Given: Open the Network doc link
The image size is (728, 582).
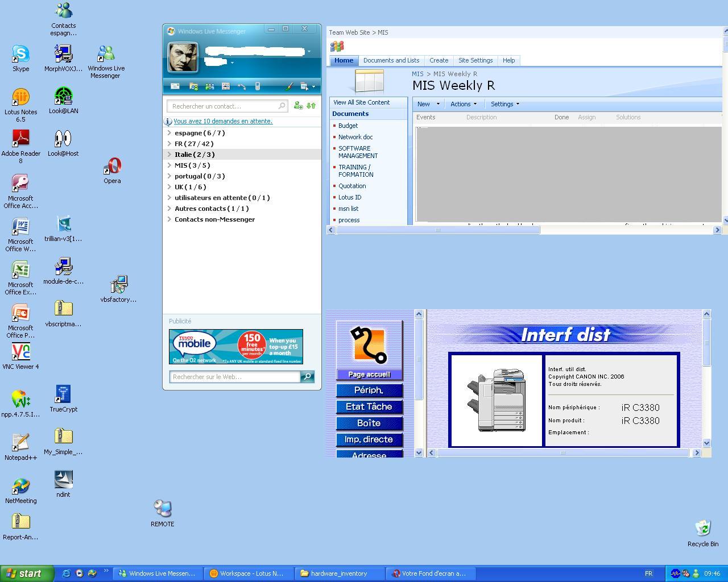Looking at the screenshot, I should [x=355, y=137].
